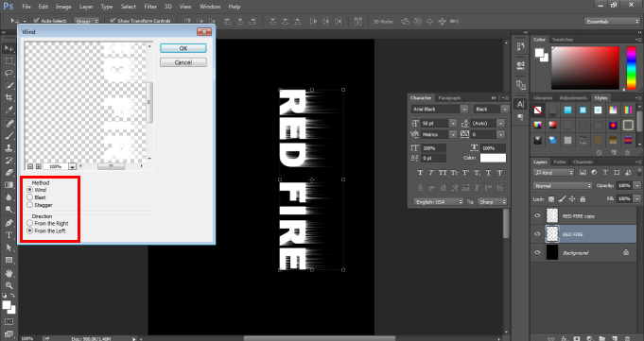
Task: Switch to the Adjustments tab
Action: 572,97
